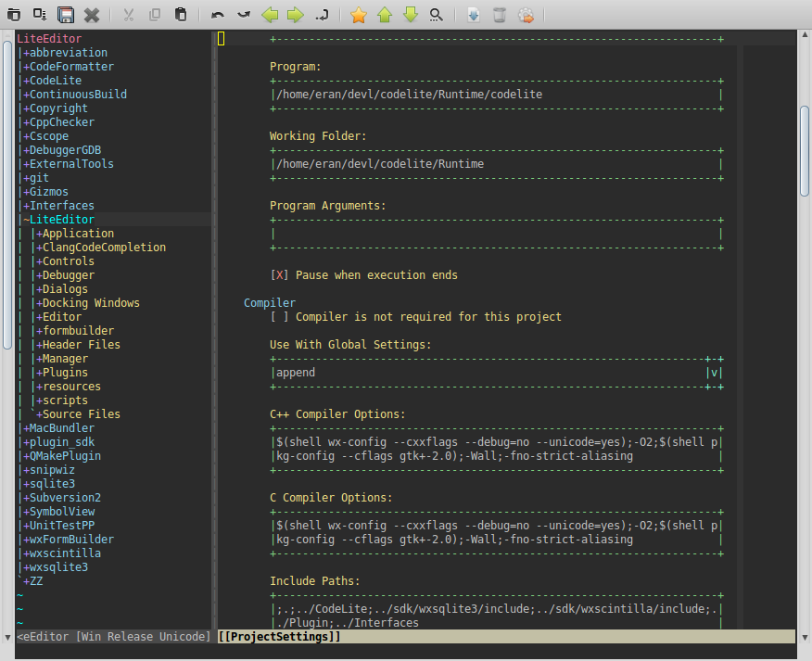812x661 pixels.
Task: Expand the CodeLite project node
Action: click(26, 81)
